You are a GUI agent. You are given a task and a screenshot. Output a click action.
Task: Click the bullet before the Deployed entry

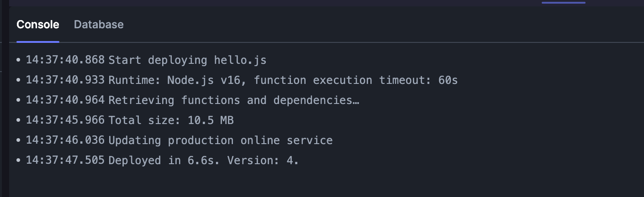[18, 161]
